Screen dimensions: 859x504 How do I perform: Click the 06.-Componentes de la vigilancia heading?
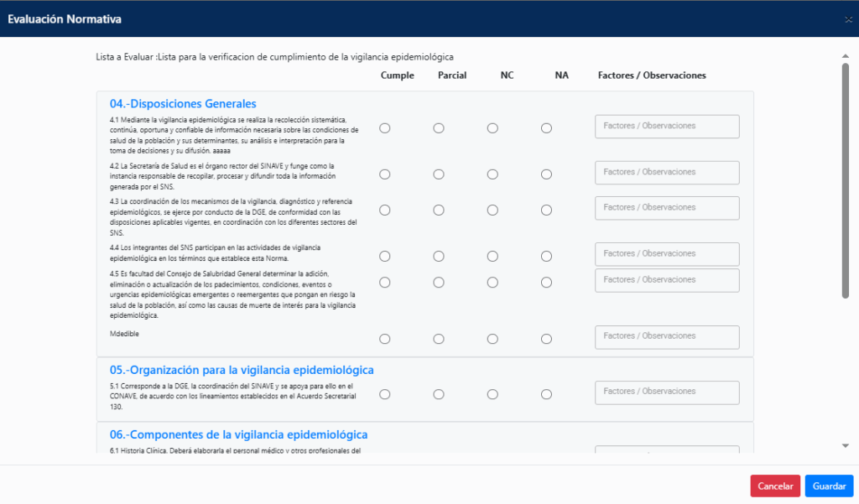coord(238,435)
